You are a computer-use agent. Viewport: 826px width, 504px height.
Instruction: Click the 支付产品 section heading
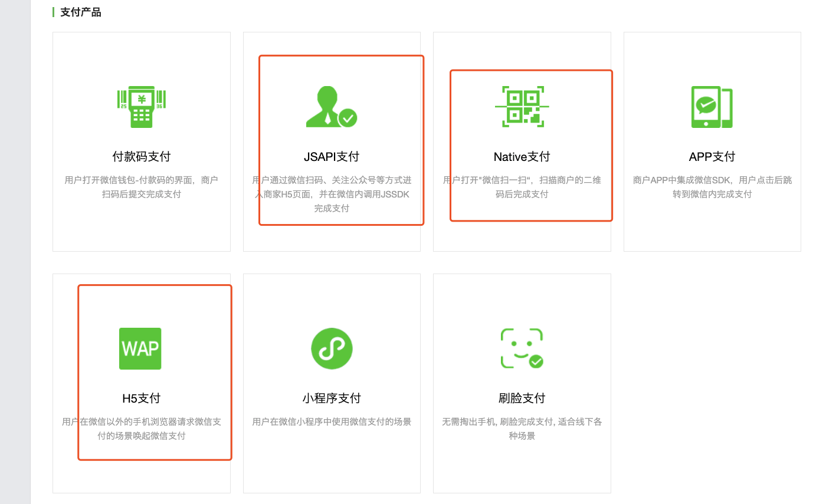81,12
